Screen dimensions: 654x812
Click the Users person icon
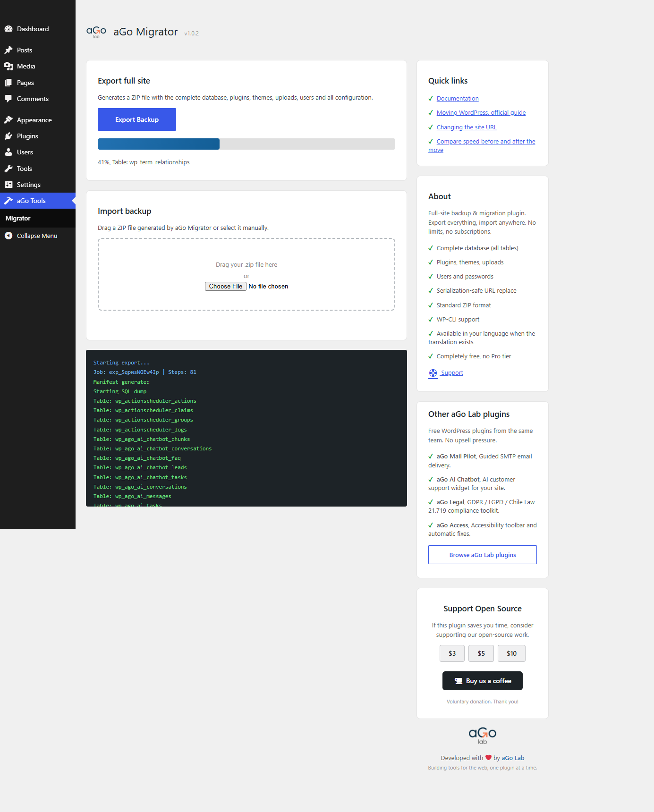[8, 152]
